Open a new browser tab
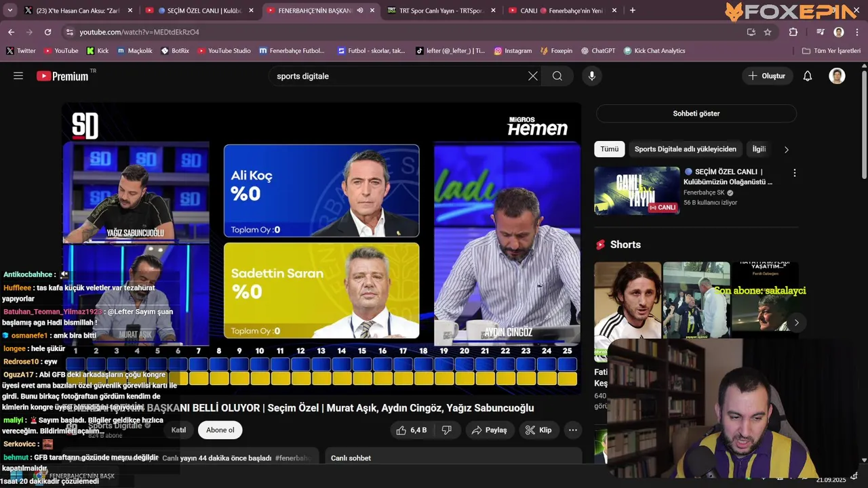This screenshot has height=488, width=868. point(633,10)
